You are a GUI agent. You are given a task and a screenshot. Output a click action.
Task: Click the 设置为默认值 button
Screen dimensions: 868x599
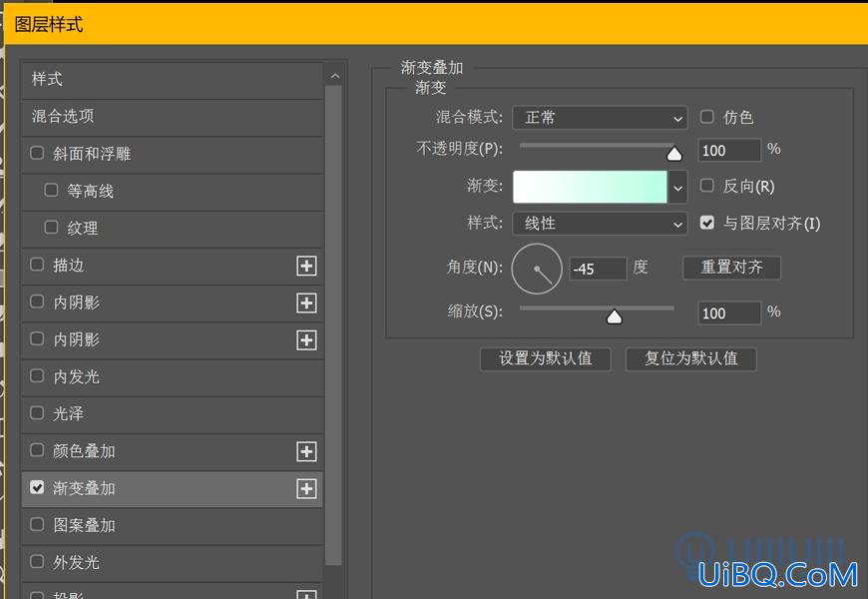(x=546, y=359)
